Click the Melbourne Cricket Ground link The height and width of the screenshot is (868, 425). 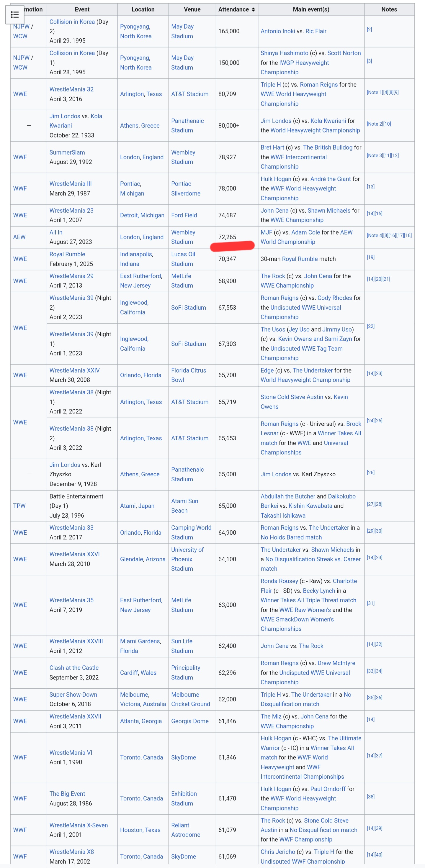pyautogui.click(x=191, y=699)
